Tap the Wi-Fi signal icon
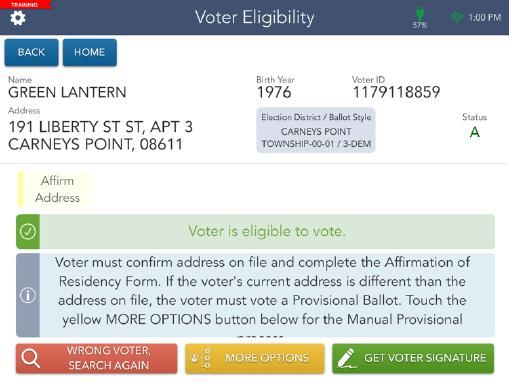 tap(457, 17)
